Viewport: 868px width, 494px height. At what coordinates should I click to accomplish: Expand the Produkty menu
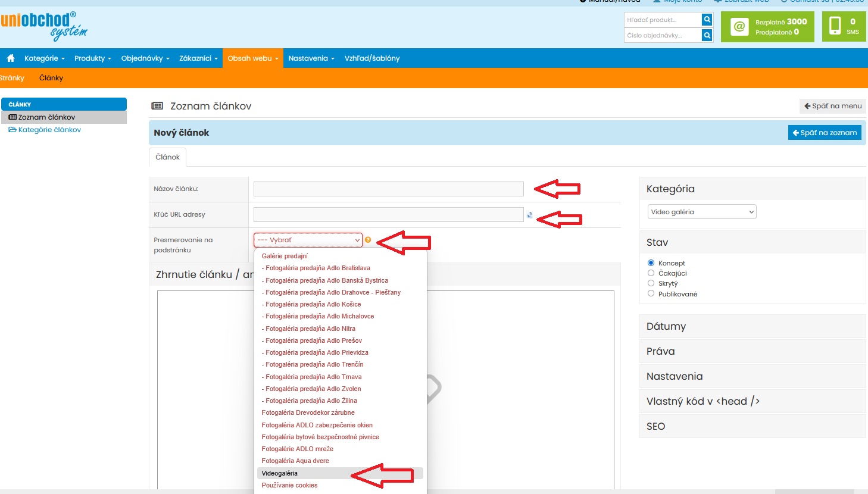[x=92, y=58]
